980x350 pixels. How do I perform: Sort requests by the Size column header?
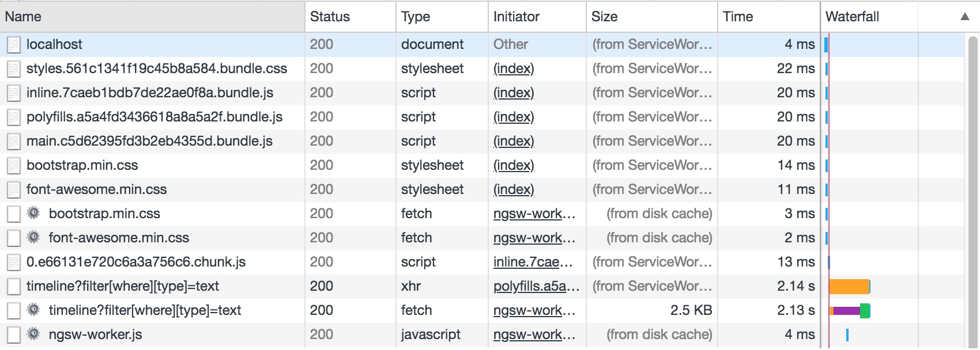click(652, 17)
